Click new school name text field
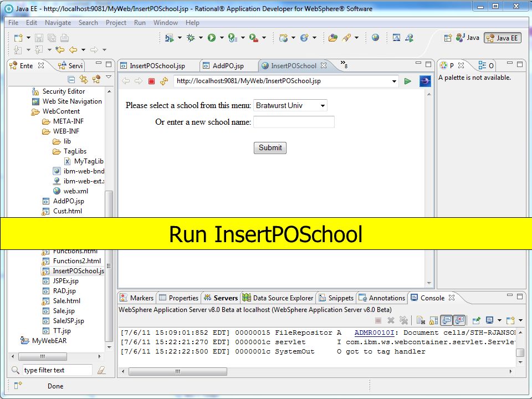532x399 pixels. tap(294, 122)
